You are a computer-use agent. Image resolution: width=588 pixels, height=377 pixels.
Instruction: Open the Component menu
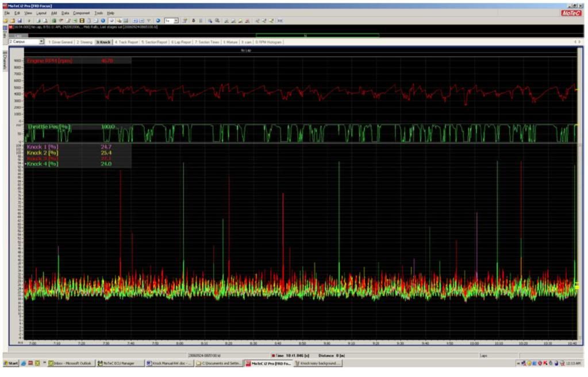(x=82, y=13)
